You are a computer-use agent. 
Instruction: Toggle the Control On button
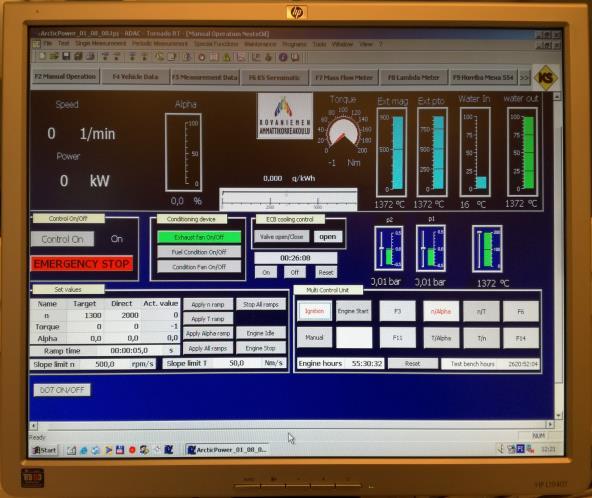coord(62,239)
